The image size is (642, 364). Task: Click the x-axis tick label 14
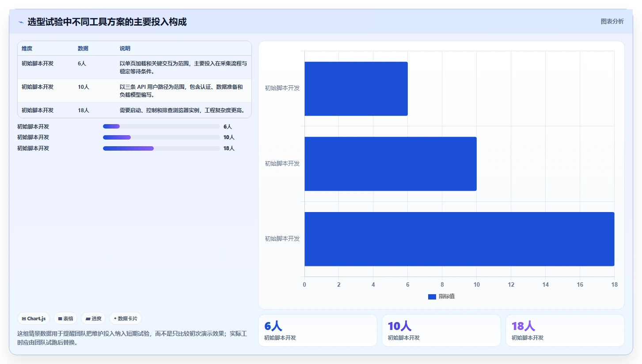545,285
